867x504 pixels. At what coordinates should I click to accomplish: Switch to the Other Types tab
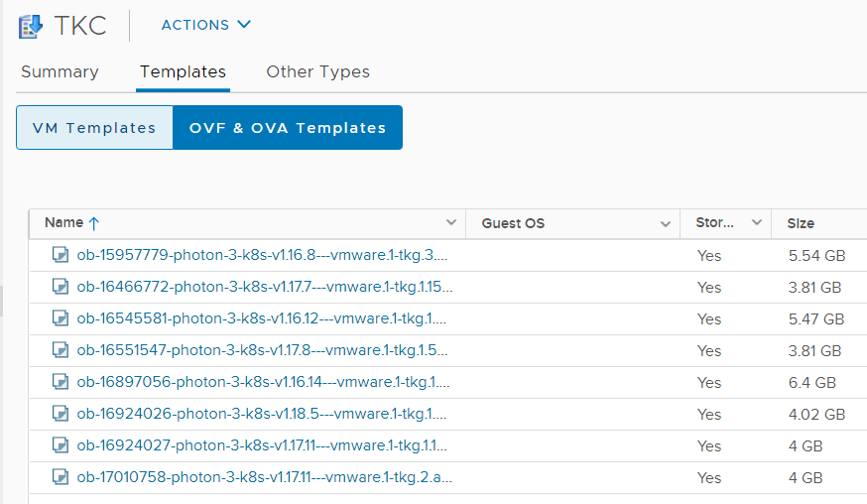(x=318, y=71)
